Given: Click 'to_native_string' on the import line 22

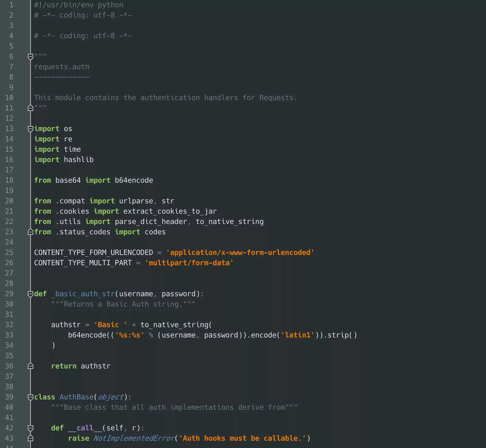Looking at the screenshot, I should (230, 222).
